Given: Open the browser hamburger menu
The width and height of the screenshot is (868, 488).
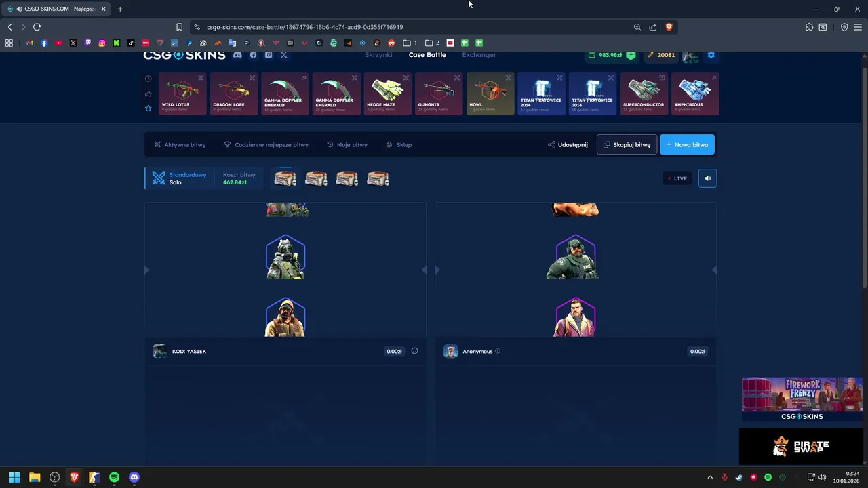Looking at the screenshot, I should point(858,27).
